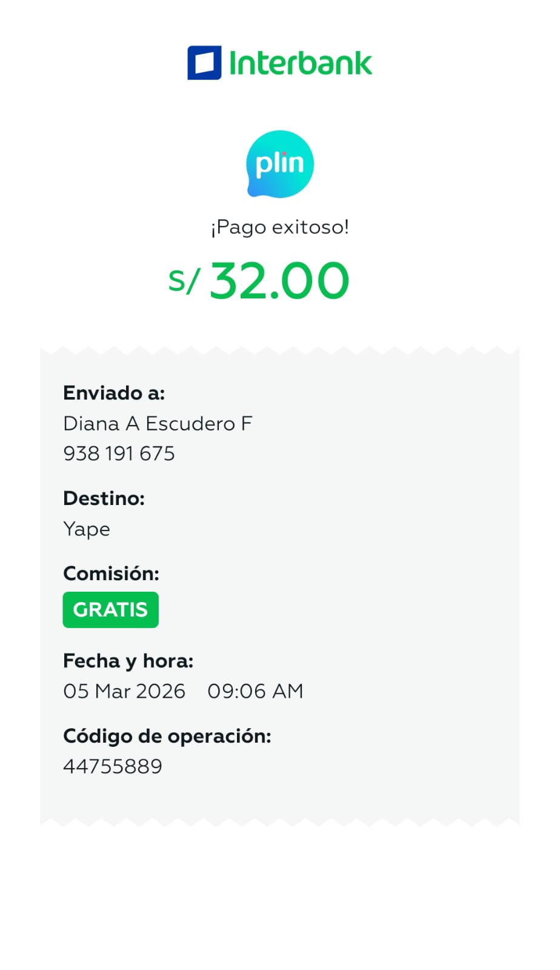Select recipient name Diana A Escudero F
The image size is (560, 970).
(x=158, y=423)
